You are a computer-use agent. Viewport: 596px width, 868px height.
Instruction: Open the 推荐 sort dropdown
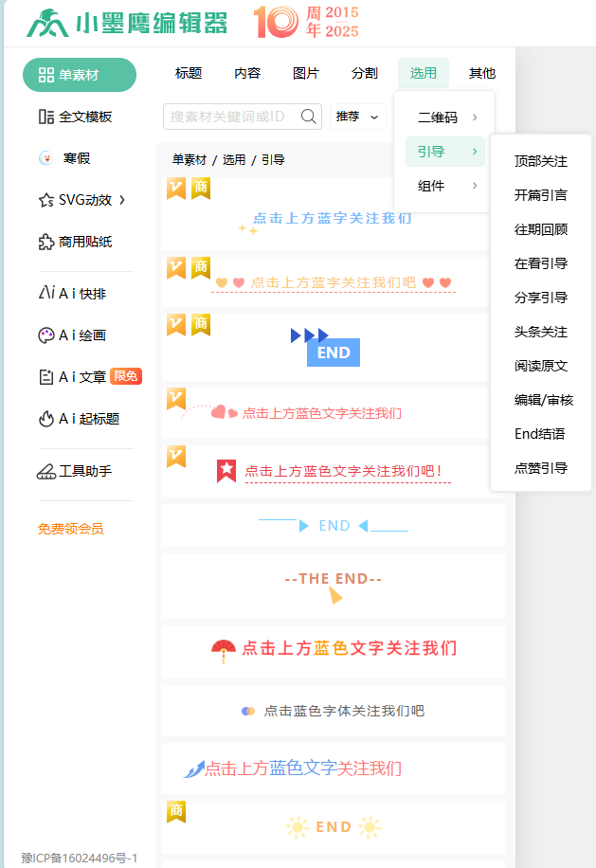tap(357, 117)
